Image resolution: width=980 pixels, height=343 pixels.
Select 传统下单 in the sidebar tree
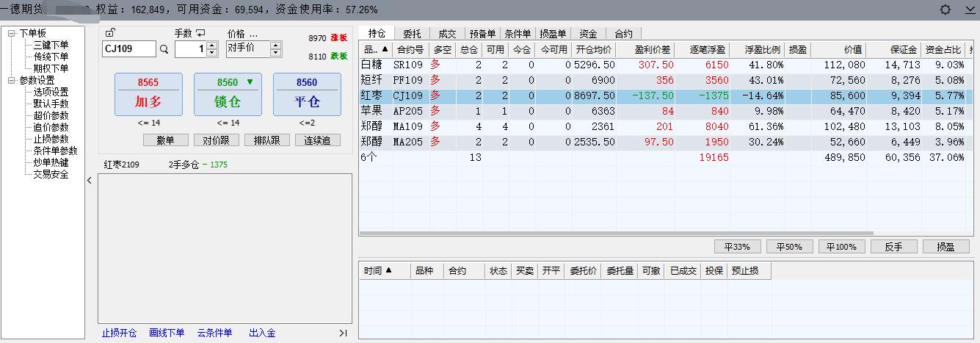[51, 57]
